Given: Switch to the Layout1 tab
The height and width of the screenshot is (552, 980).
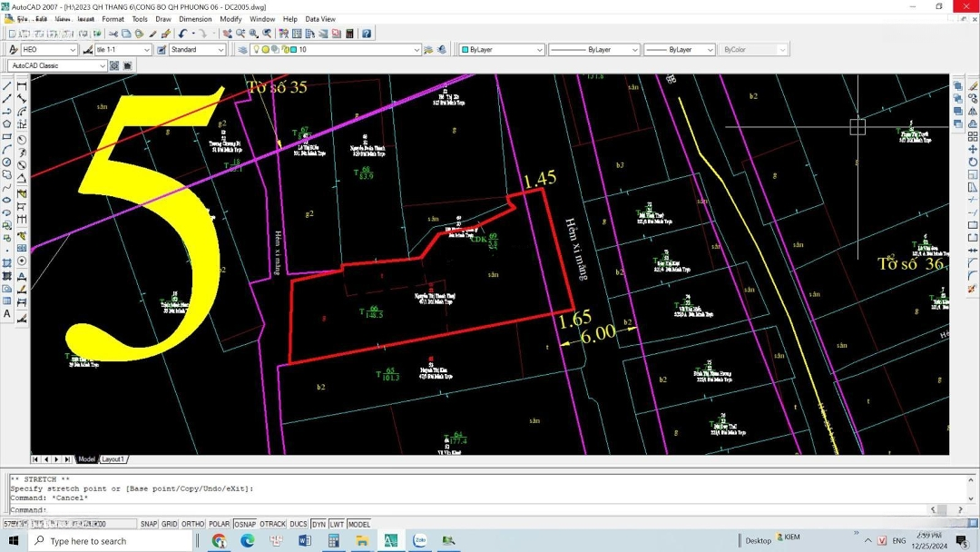Looking at the screenshot, I should coord(113,459).
